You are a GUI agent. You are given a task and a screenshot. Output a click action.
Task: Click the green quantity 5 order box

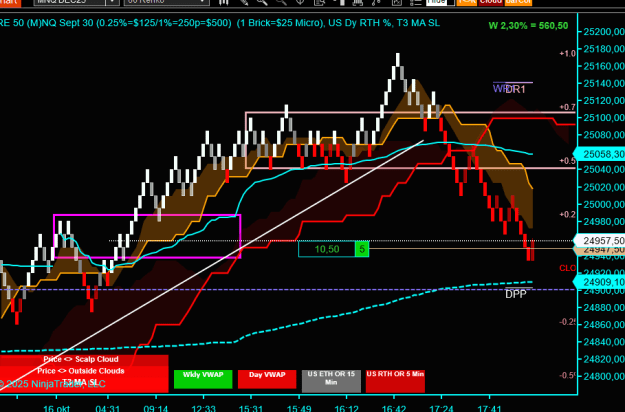tap(362, 249)
